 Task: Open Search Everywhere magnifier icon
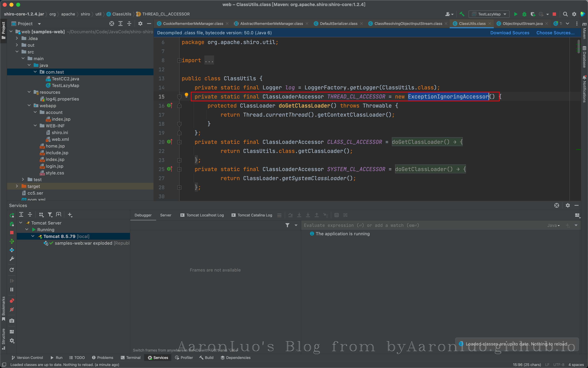coord(565,14)
